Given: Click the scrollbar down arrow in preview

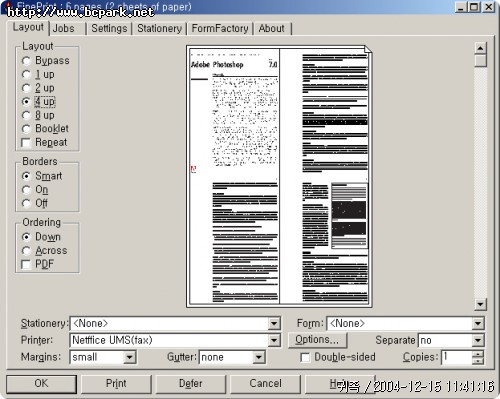Looking at the screenshot, I should click(x=480, y=304).
